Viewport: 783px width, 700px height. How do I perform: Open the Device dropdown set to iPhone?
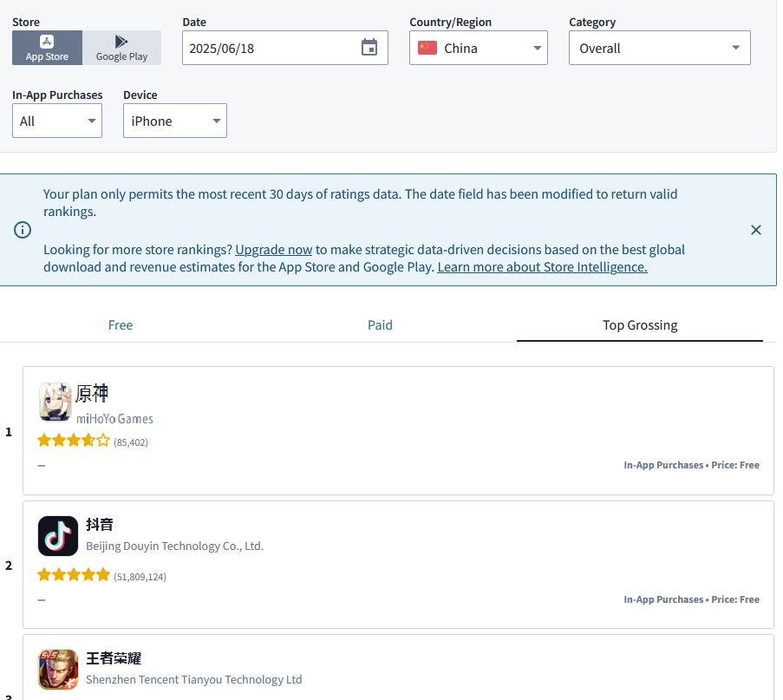pyautogui.click(x=175, y=121)
